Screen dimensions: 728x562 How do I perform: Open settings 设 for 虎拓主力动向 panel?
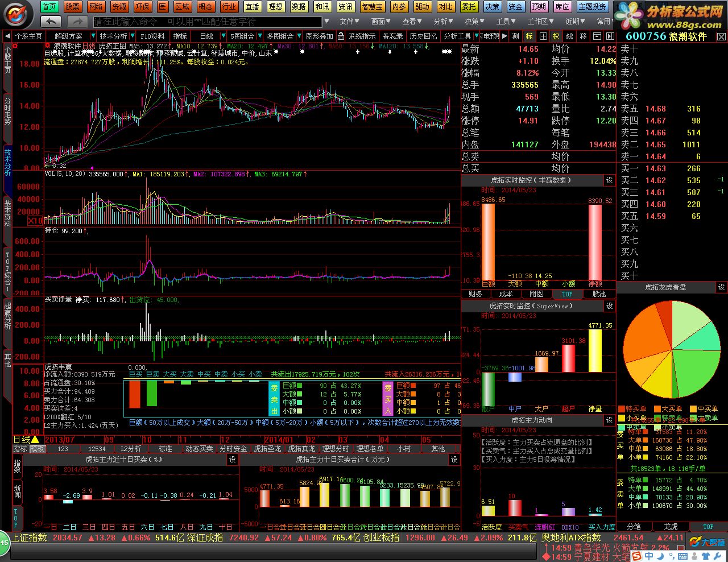tap(609, 420)
